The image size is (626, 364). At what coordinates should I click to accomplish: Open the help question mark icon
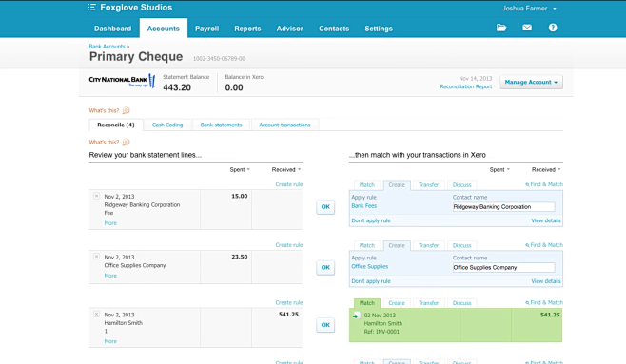click(x=553, y=28)
